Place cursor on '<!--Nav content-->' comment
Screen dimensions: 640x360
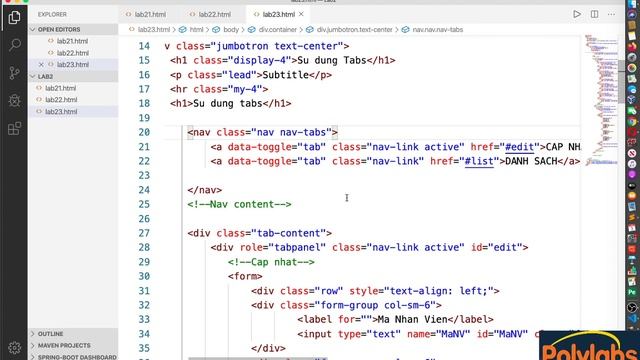coord(239,204)
